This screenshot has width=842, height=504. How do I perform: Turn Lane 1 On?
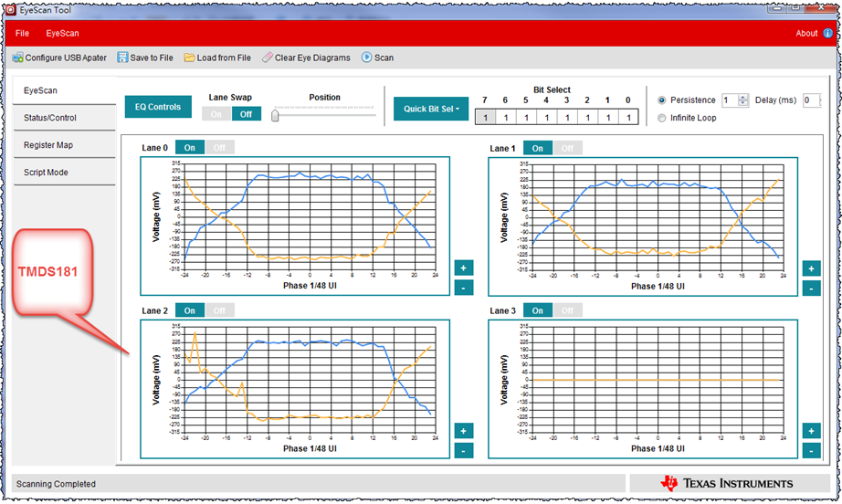(538, 148)
